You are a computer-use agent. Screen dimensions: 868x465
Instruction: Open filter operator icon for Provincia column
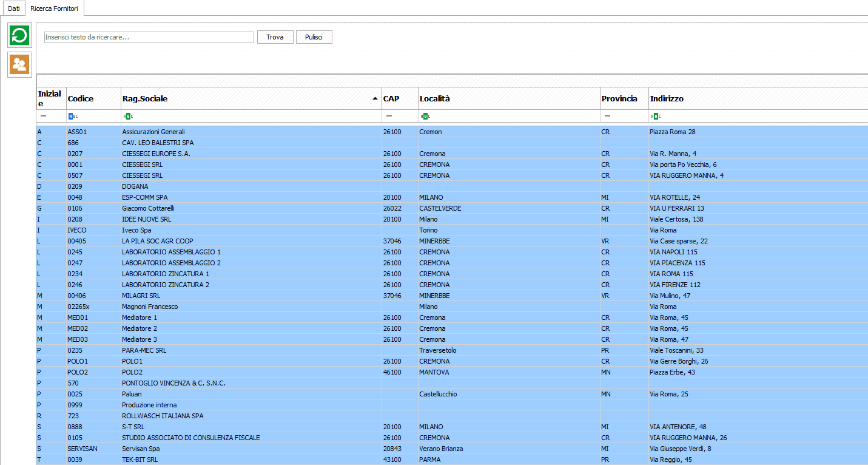tap(607, 116)
